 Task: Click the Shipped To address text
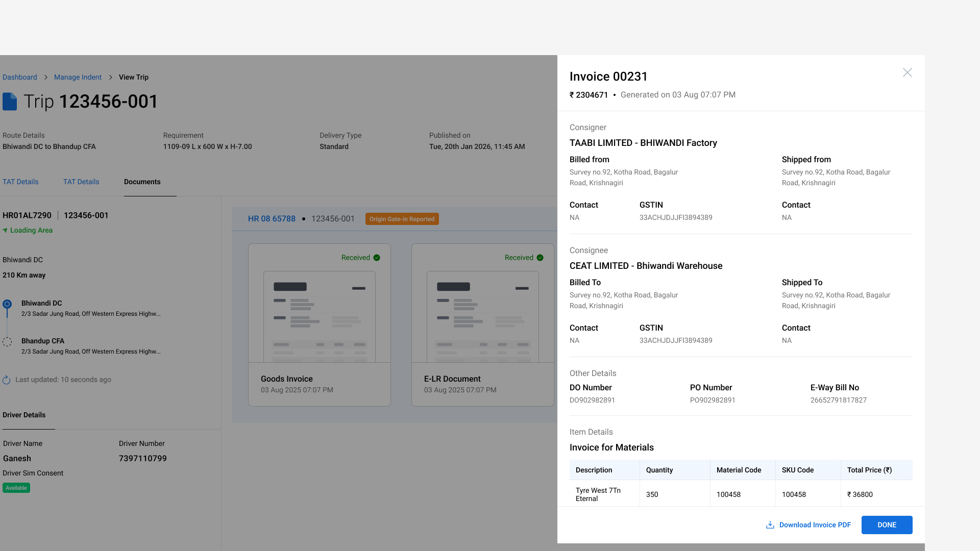point(836,300)
